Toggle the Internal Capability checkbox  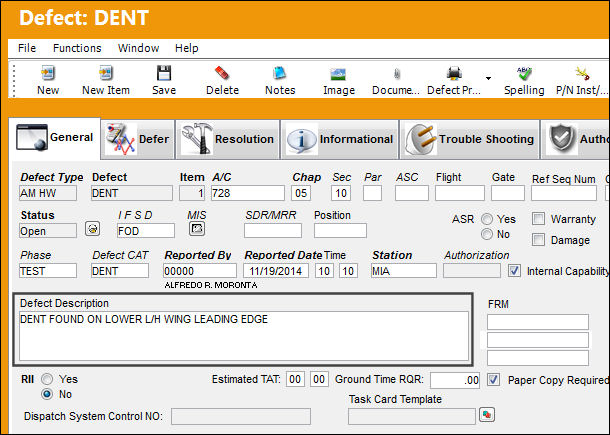pos(514,271)
